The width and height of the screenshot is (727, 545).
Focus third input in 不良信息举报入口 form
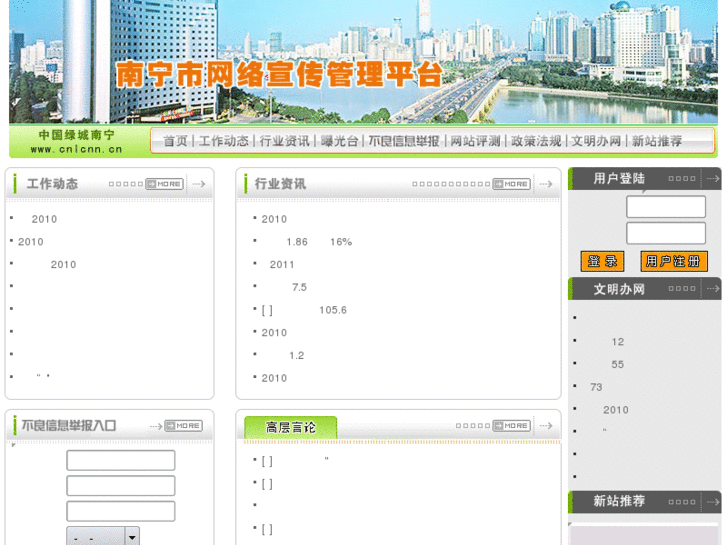coord(121,511)
